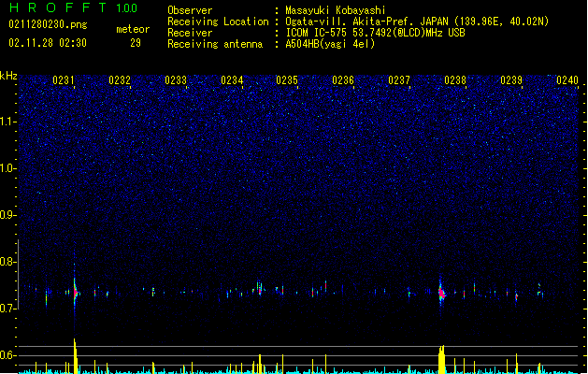Viewport: 588px width, 374px height.
Task: Click the Receiving antenna label
Action: click(x=215, y=44)
